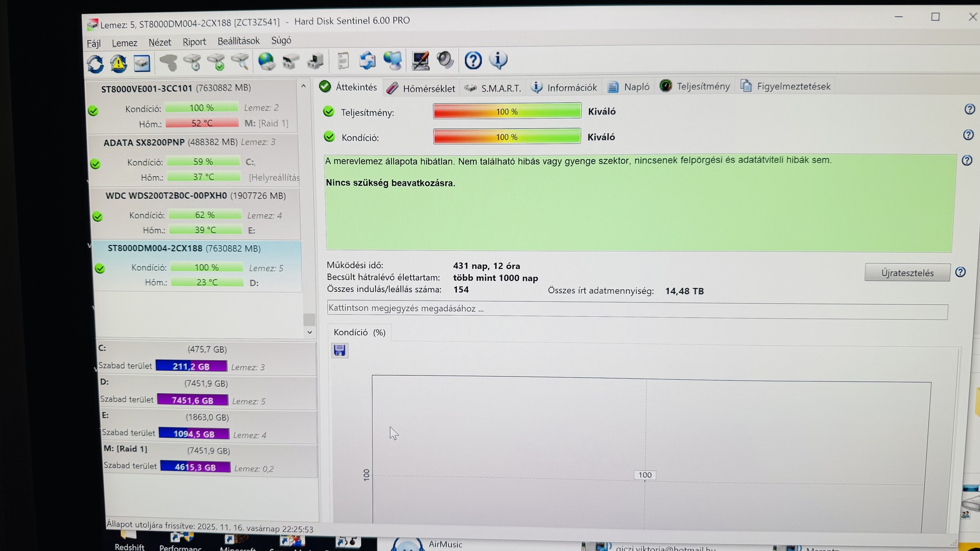Click the blue info bubble icon
This screenshot has height=551, width=980.
[x=498, y=60]
